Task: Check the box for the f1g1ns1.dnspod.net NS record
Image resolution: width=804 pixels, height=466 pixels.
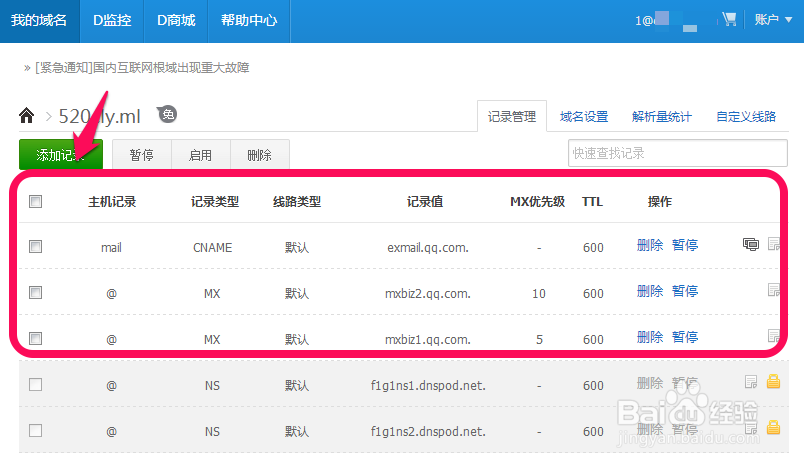Action: 35,384
